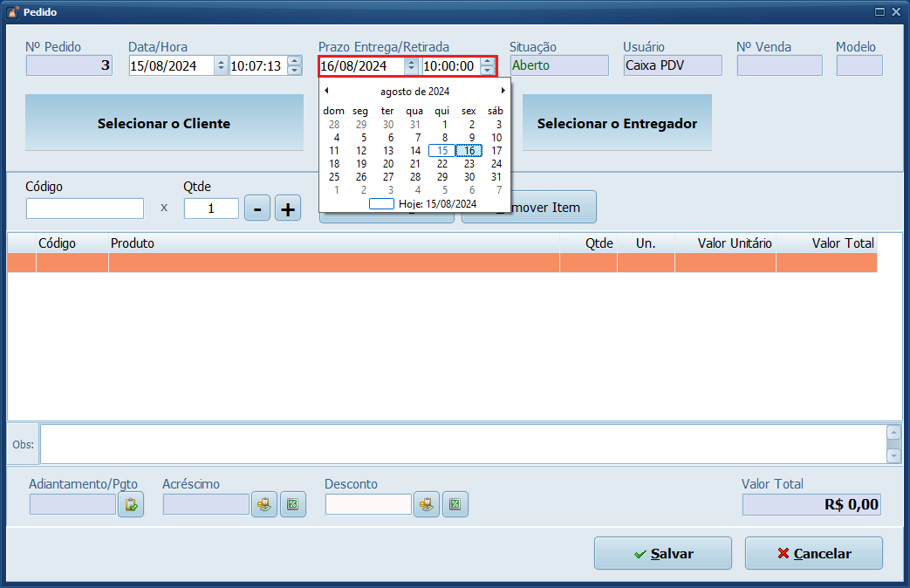Click the Desconto money value icon

click(426, 504)
